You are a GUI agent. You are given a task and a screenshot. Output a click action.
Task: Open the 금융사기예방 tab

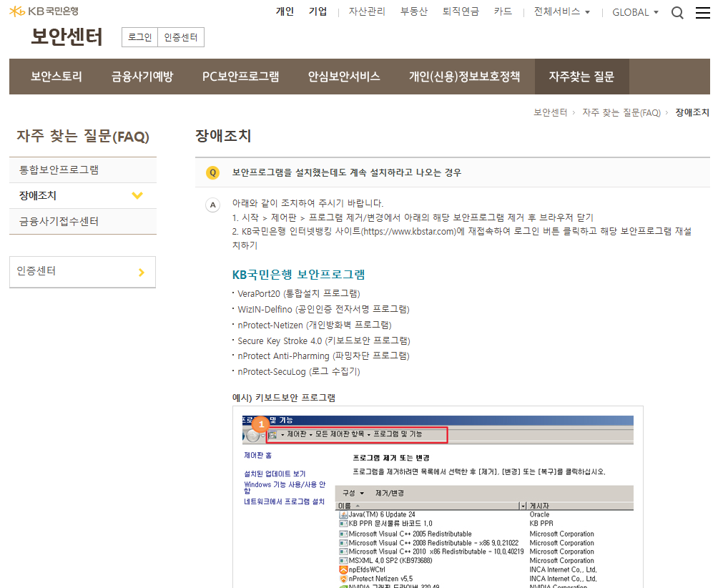point(142,77)
